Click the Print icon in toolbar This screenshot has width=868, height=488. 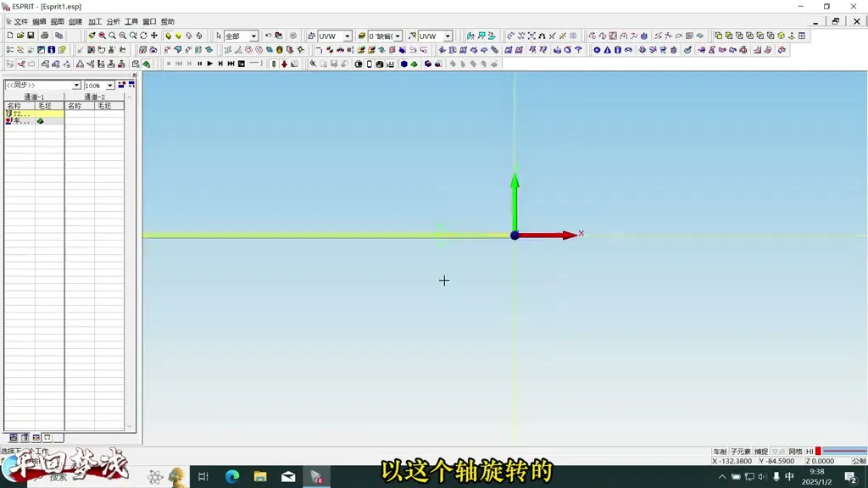coord(45,36)
